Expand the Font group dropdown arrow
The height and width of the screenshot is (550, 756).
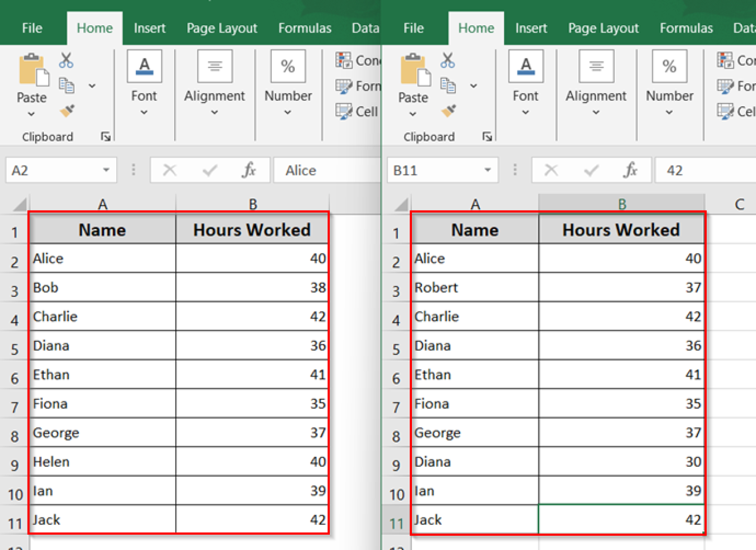pyautogui.click(x=144, y=112)
